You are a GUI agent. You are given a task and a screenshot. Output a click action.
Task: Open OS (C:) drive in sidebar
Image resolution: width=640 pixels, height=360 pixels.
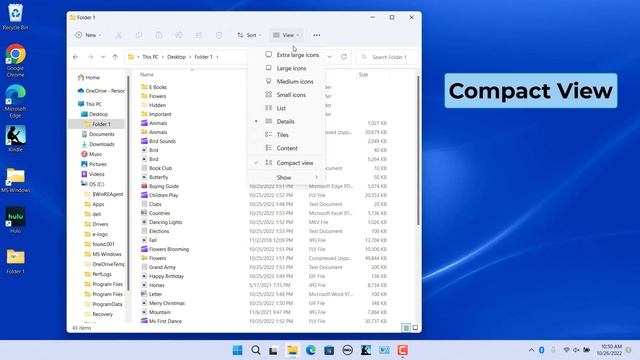click(97, 184)
